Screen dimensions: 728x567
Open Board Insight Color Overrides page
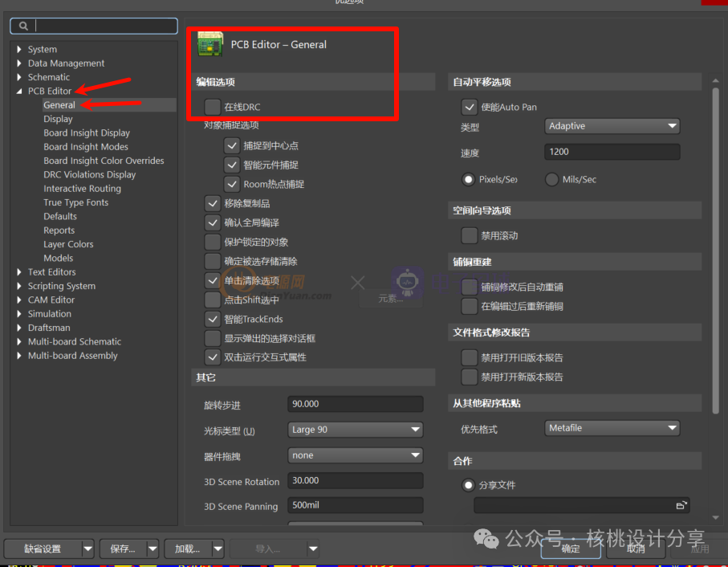pos(104,161)
